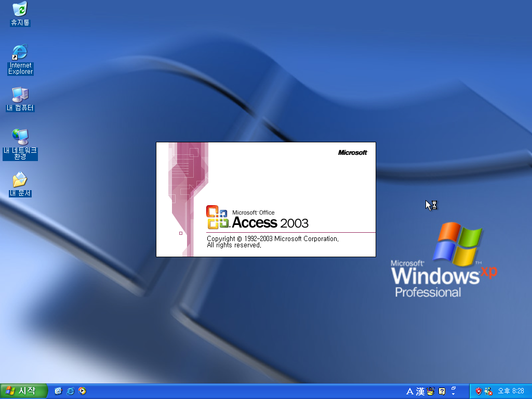Click the Access 2003 splash screen logo

pyautogui.click(x=217, y=217)
